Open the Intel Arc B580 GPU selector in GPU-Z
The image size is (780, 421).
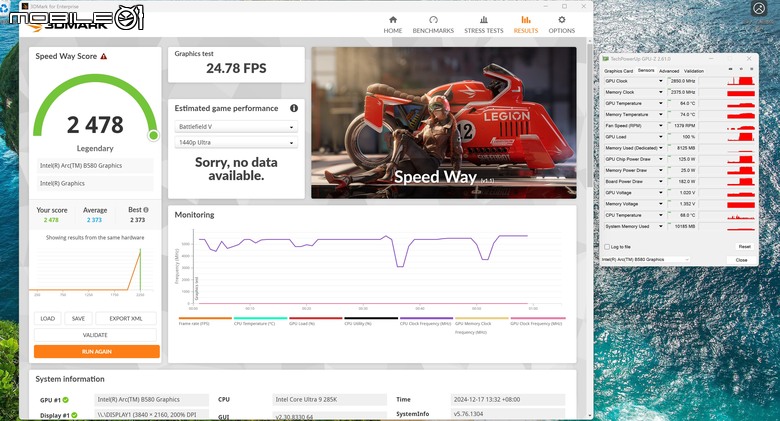pyautogui.click(x=646, y=260)
